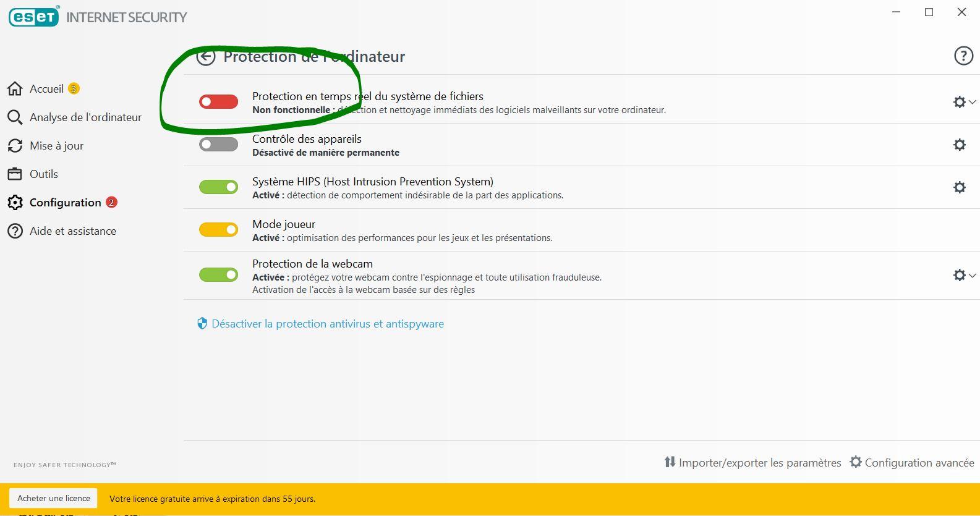Image resolution: width=980 pixels, height=516 pixels.
Task: Turn off the Mode joueur toggle
Action: pyautogui.click(x=218, y=230)
